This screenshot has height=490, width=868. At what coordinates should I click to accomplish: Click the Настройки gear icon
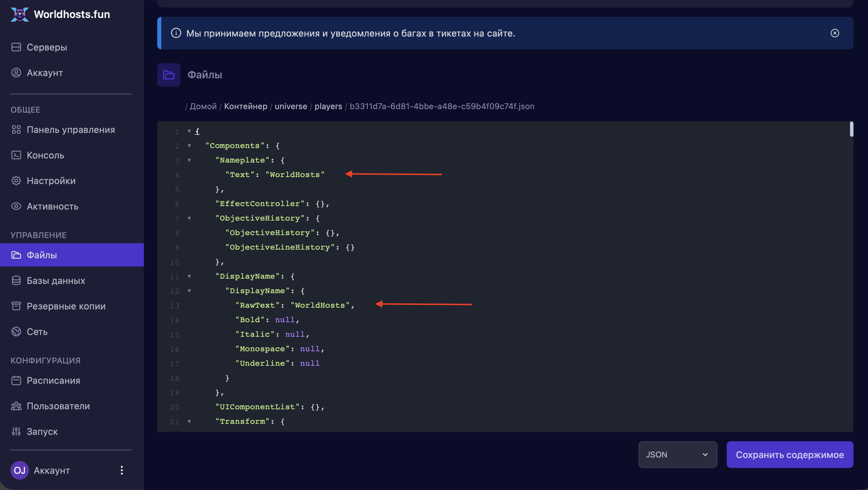click(x=16, y=181)
